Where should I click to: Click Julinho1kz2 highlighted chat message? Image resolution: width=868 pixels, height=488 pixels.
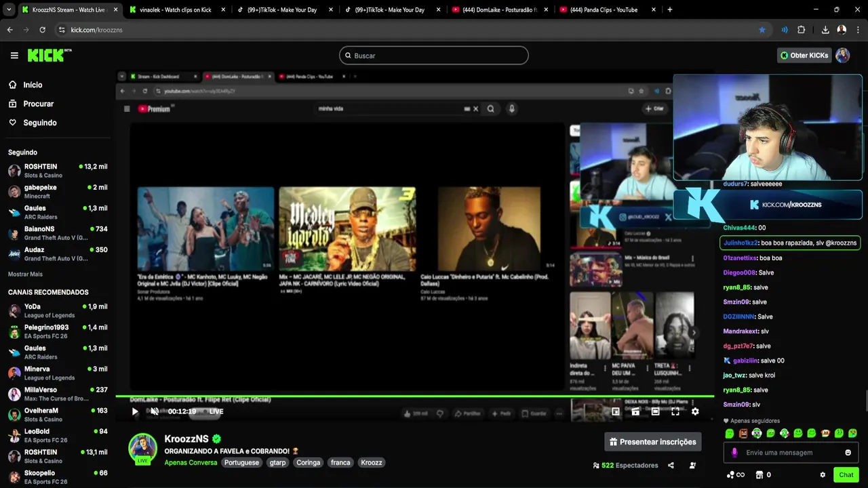(x=790, y=243)
